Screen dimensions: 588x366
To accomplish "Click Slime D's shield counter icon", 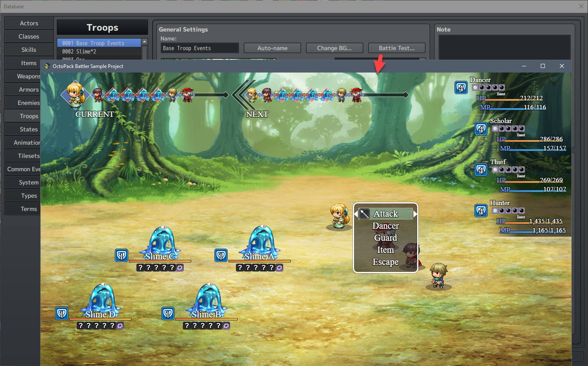I will (x=62, y=313).
